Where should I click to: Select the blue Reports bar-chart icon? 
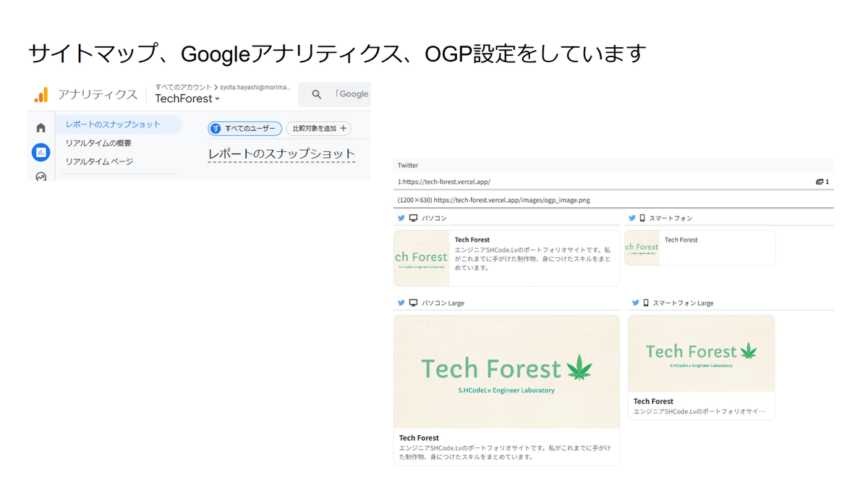[41, 152]
